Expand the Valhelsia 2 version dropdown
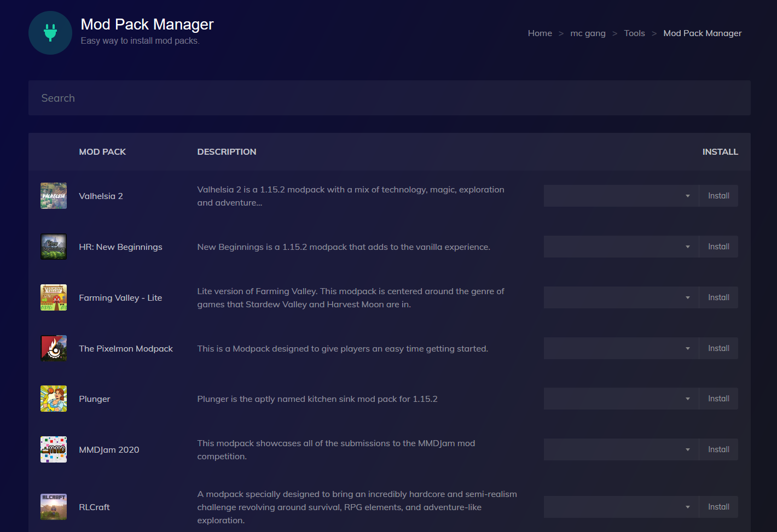The image size is (777, 532). point(621,196)
